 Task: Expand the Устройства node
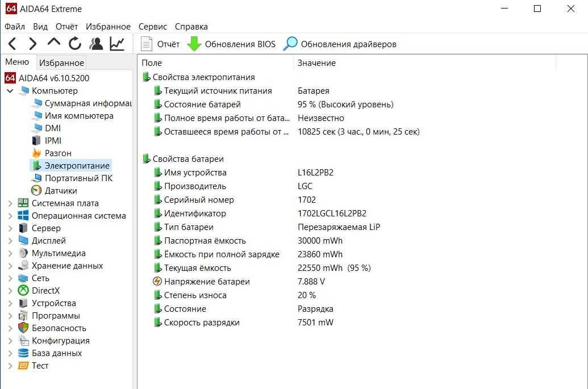[10, 303]
